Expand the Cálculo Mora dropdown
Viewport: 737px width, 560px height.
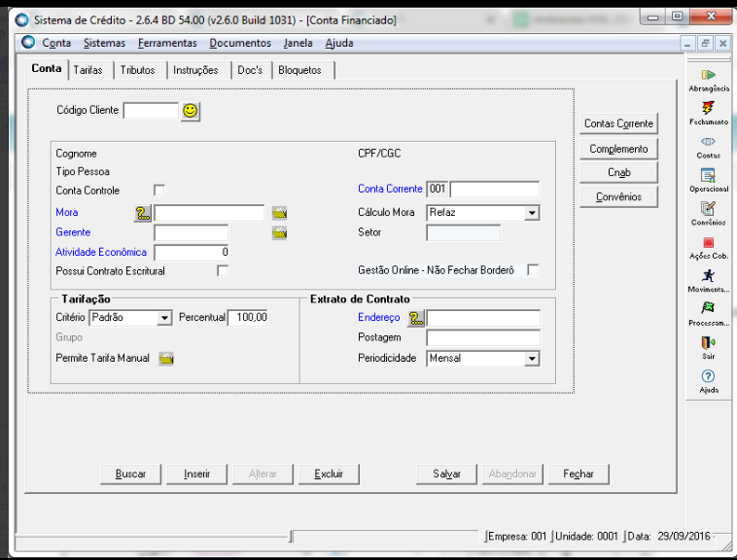click(x=532, y=213)
